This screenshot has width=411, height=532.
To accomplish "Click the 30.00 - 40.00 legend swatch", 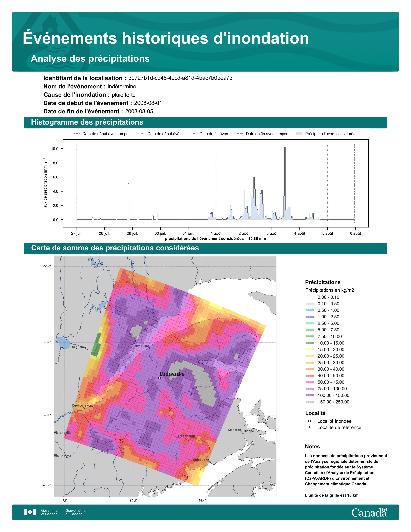I will [x=309, y=369].
